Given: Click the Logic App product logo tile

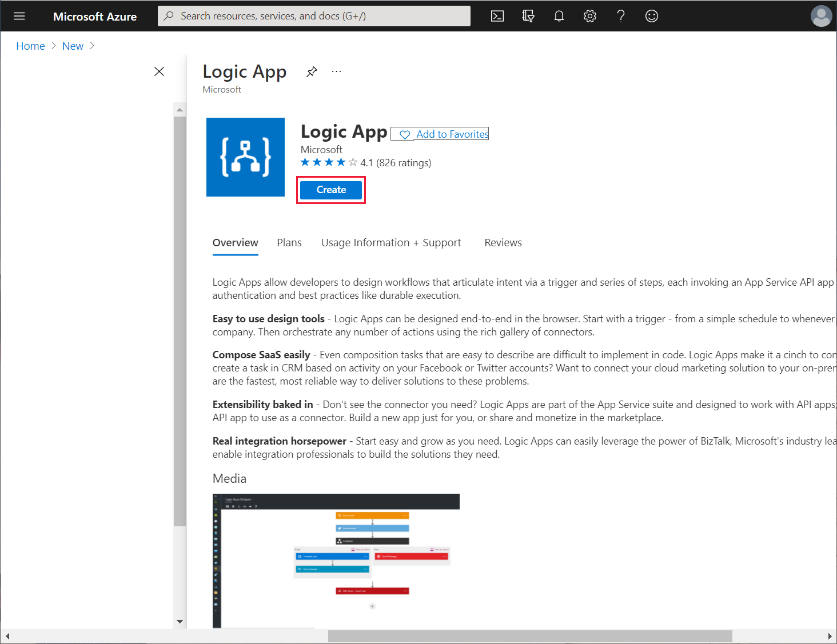Looking at the screenshot, I should click(x=245, y=157).
